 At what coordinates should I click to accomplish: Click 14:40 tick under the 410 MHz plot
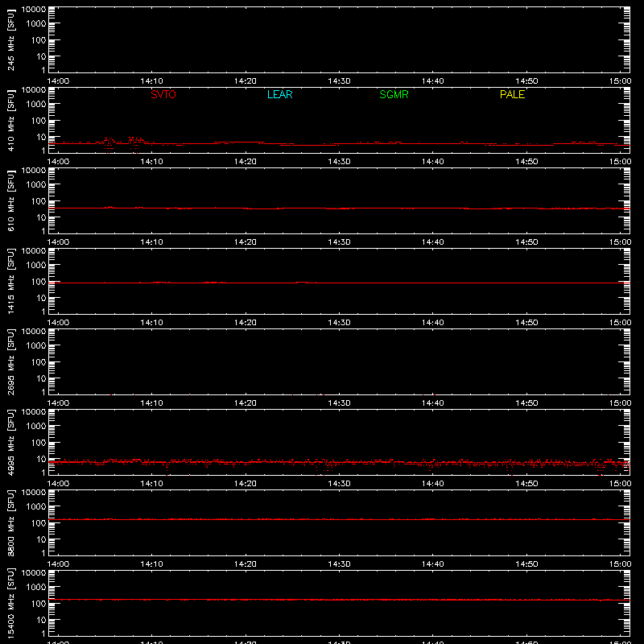click(x=432, y=162)
